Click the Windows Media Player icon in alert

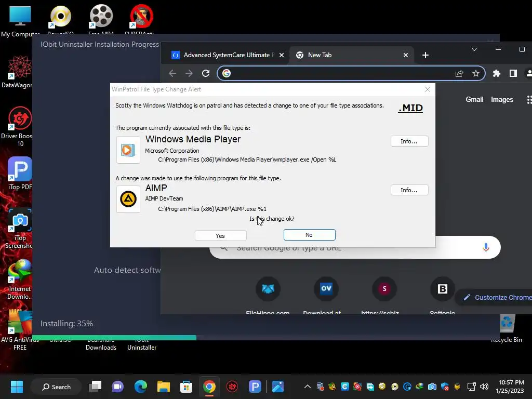[x=128, y=150]
